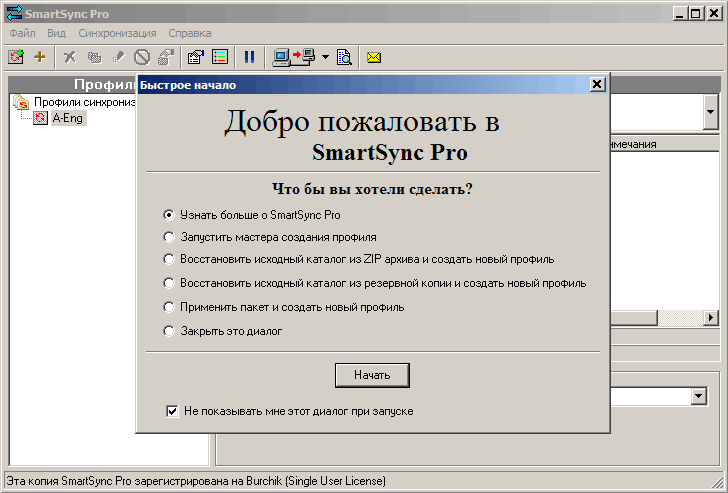Click the greyed-out copy profile icon
The image size is (728, 493).
94,57
